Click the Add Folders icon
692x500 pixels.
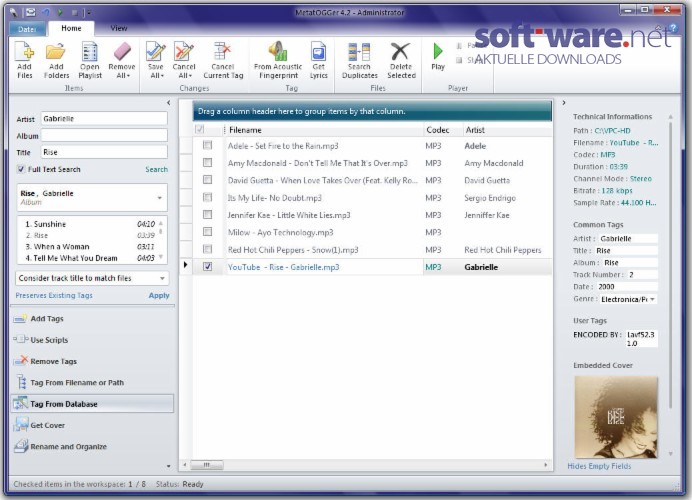click(56, 52)
